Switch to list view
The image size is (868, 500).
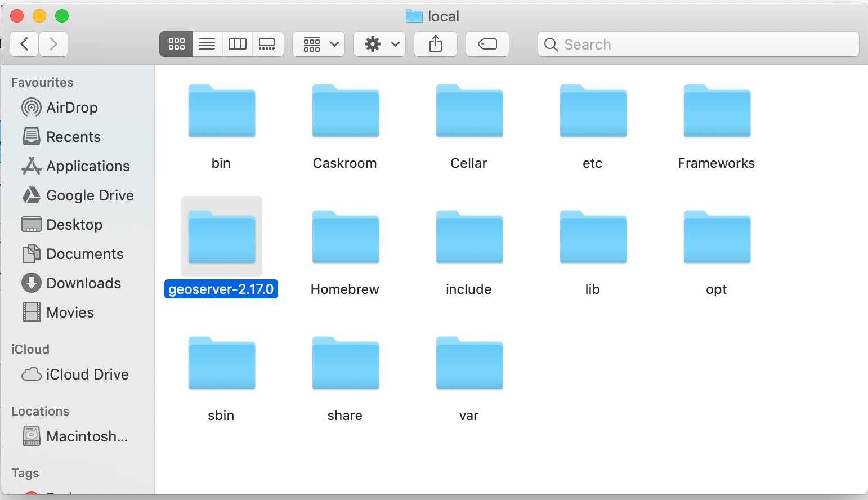[x=207, y=44]
